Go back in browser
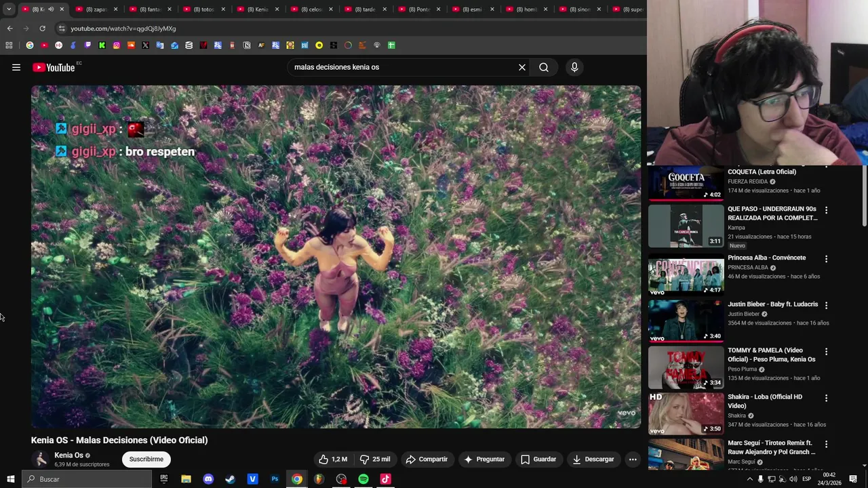Screen dimensions: 868x488 (x=9, y=28)
